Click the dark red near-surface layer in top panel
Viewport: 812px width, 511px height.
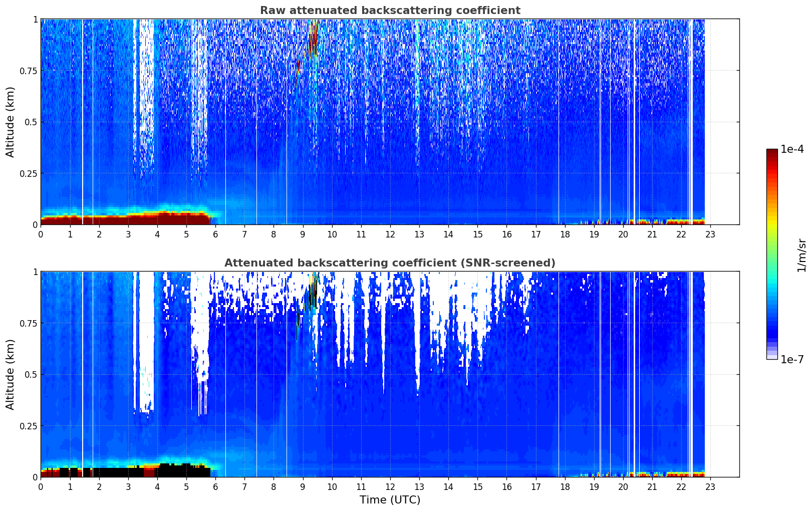coord(125,220)
